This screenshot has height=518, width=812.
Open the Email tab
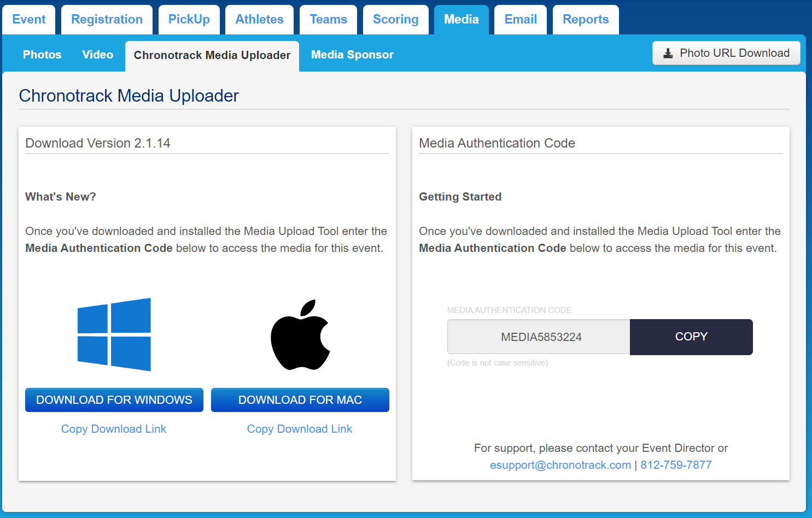(520, 20)
